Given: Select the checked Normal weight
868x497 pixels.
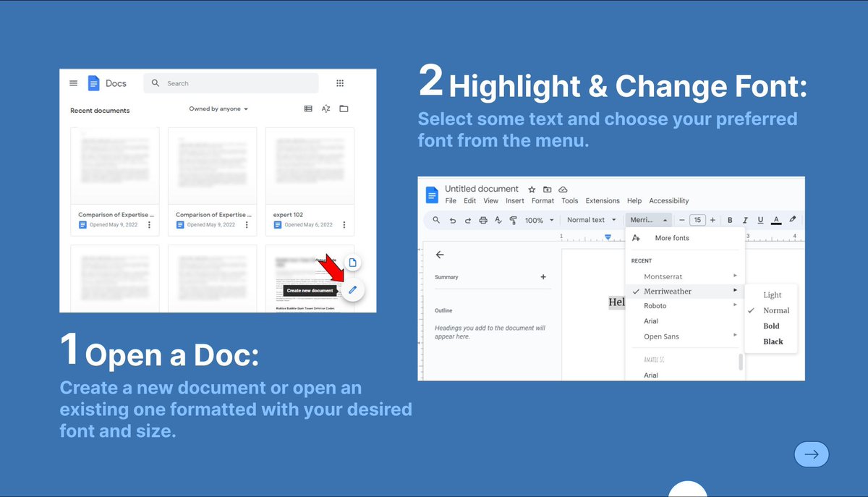Looking at the screenshot, I should [770, 310].
